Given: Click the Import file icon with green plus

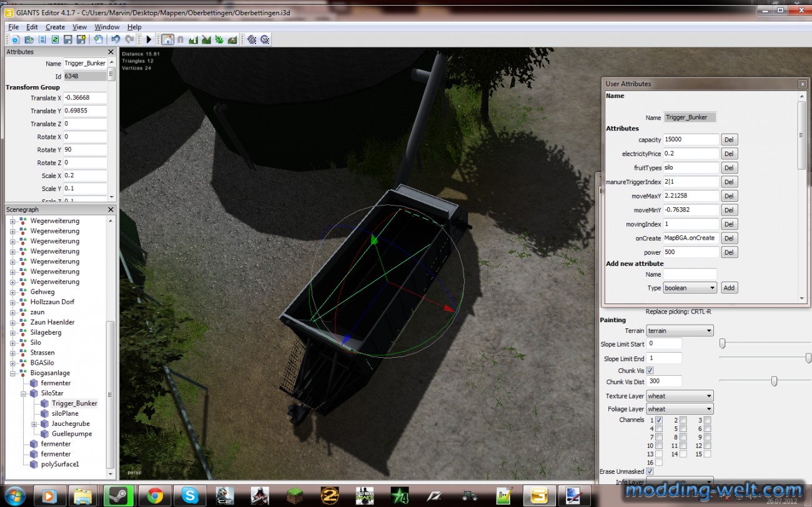Looking at the screenshot, I should (98, 39).
